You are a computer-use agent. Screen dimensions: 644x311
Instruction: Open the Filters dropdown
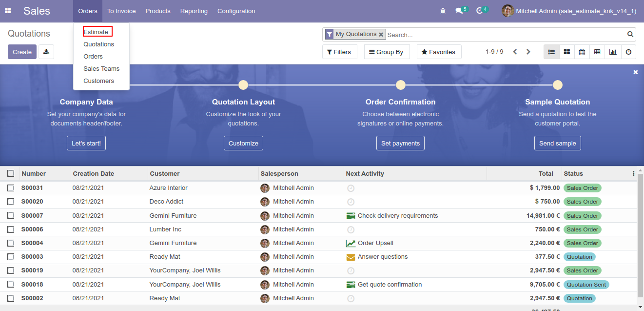pyautogui.click(x=339, y=52)
